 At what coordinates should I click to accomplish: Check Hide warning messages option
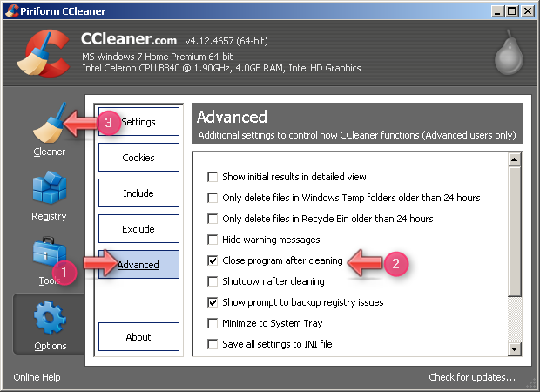[213, 240]
